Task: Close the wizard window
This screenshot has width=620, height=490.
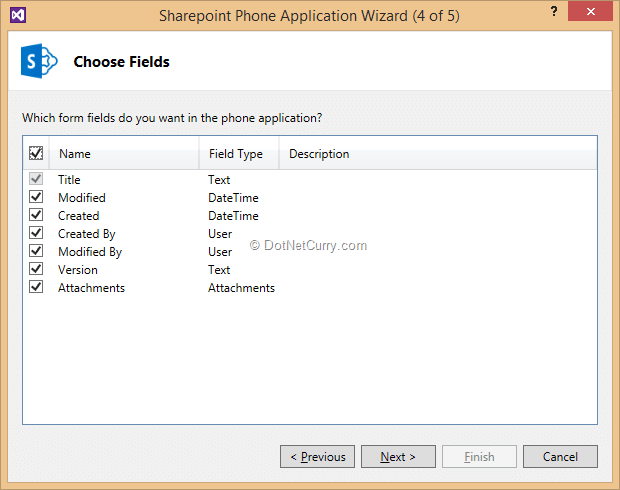Action: click(x=590, y=11)
